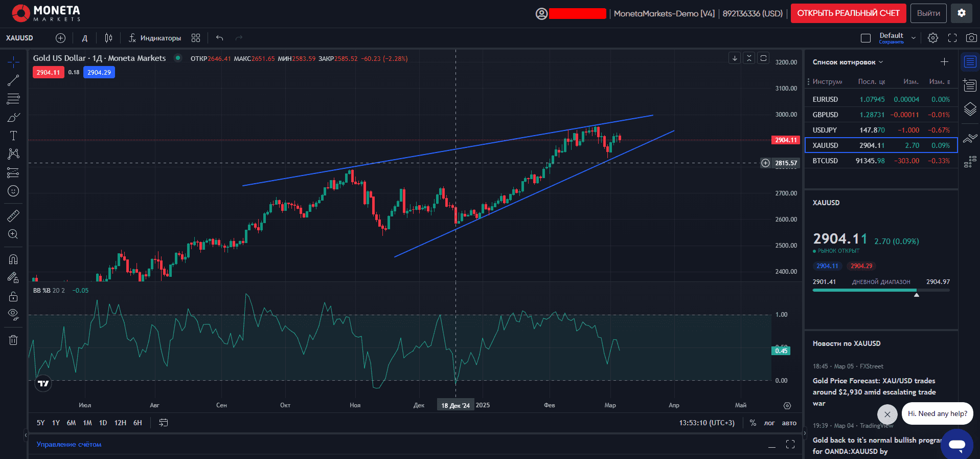Take a chart snapshot with camera icon
This screenshot has width=980, height=459.
tap(971, 38)
